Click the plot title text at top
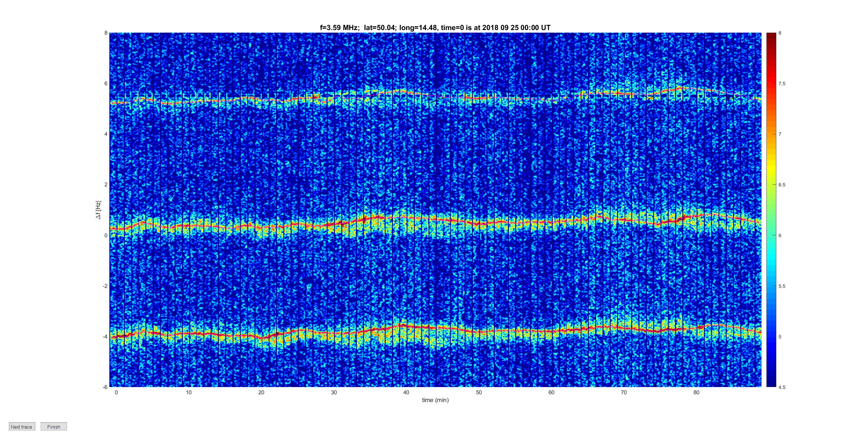 pos(435,28)
